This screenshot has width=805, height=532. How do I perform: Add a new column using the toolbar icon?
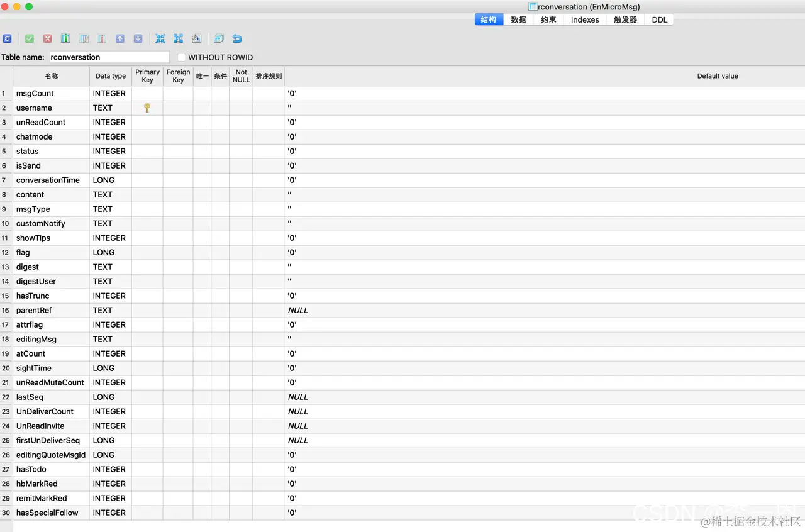click(65, 38)
